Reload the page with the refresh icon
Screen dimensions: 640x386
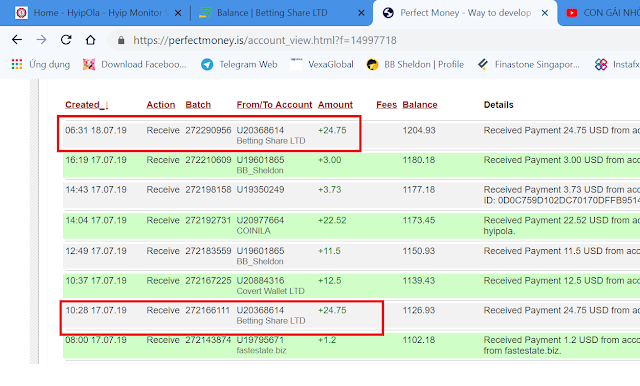click(66, 40)
